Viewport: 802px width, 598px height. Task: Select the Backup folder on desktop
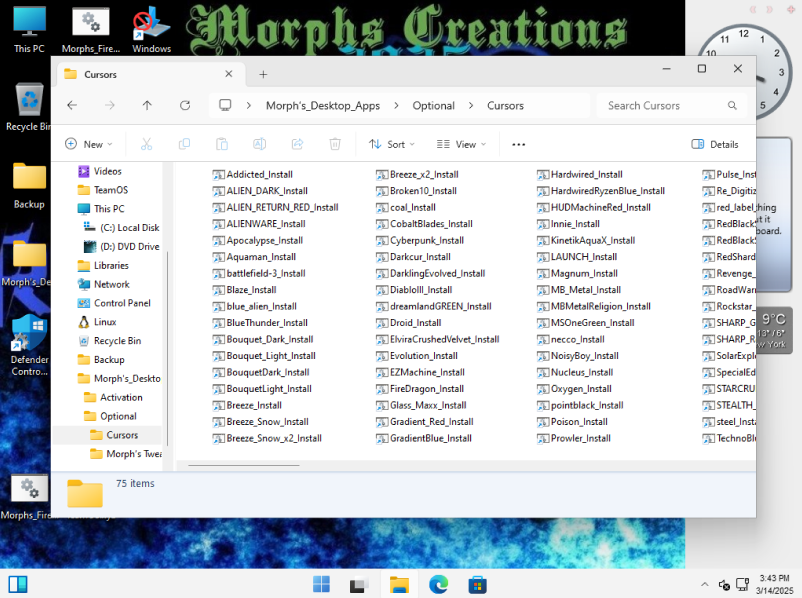point(29,186)
